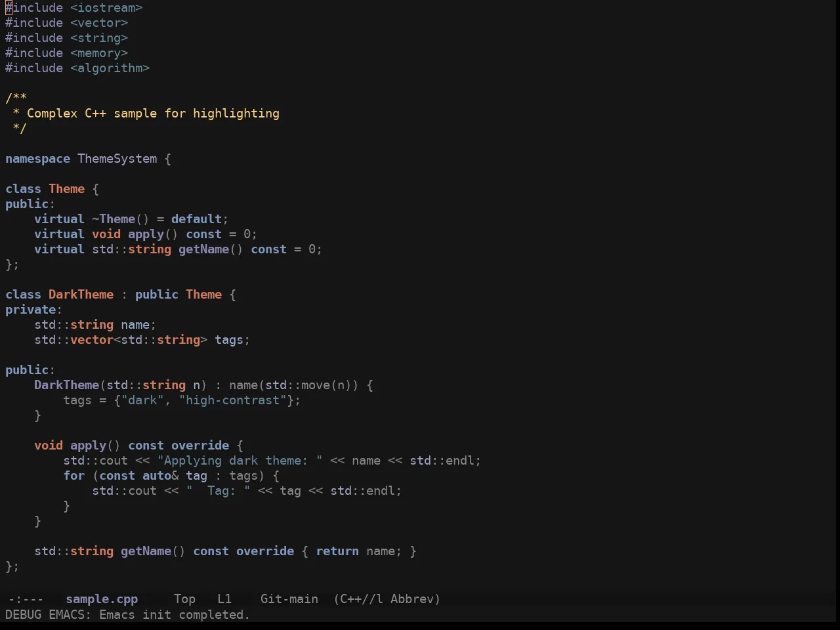Click 'override' in void apply() const line
This screenshot has width=840, height=630.
[200, 446]
